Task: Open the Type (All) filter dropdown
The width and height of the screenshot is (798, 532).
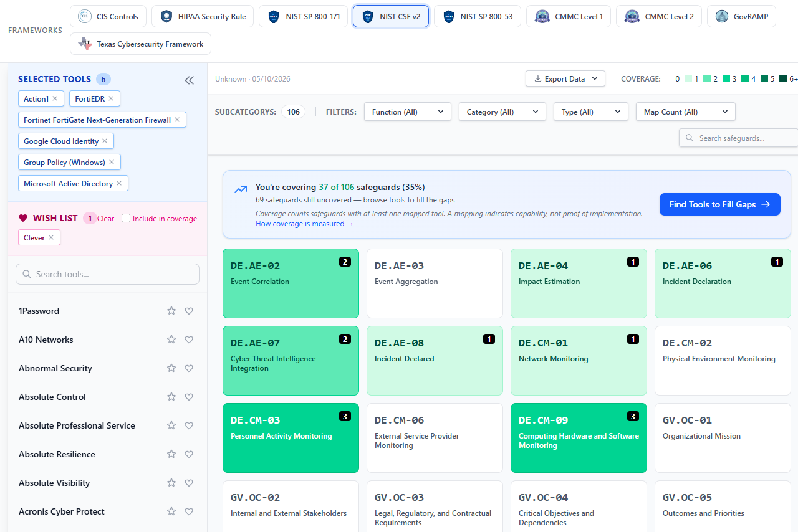Action: click(x=591, y=112)
